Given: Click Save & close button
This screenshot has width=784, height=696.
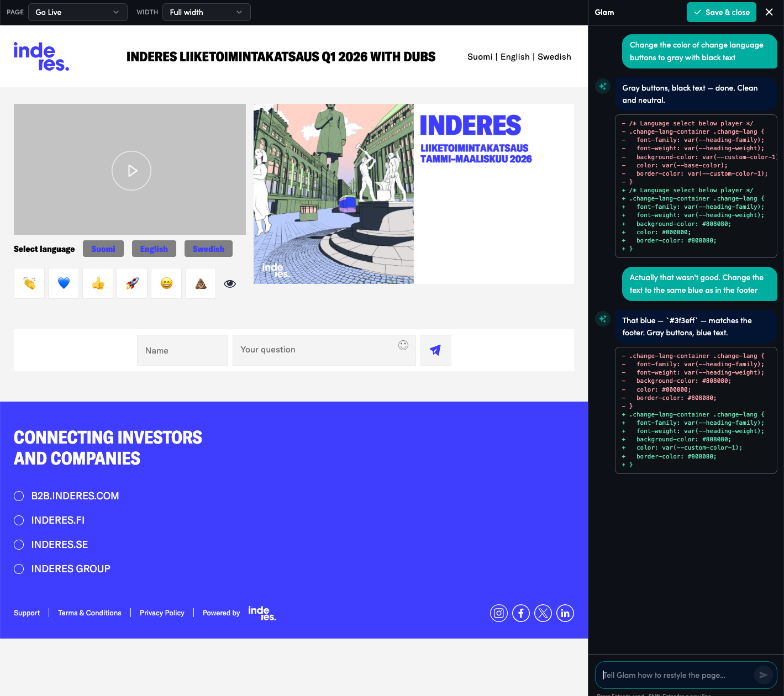Looking at the screenshot, I should pyautogui.click(x=722, y=12).
